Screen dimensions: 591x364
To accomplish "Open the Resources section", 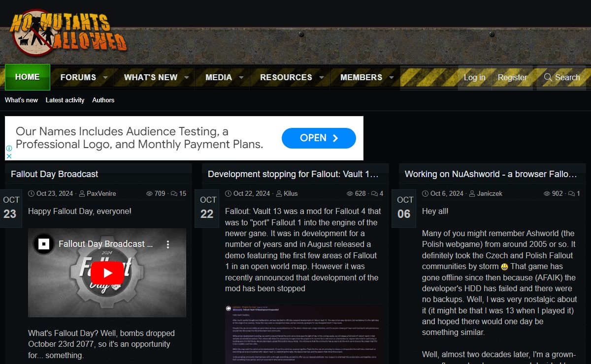I will point(286,77).
